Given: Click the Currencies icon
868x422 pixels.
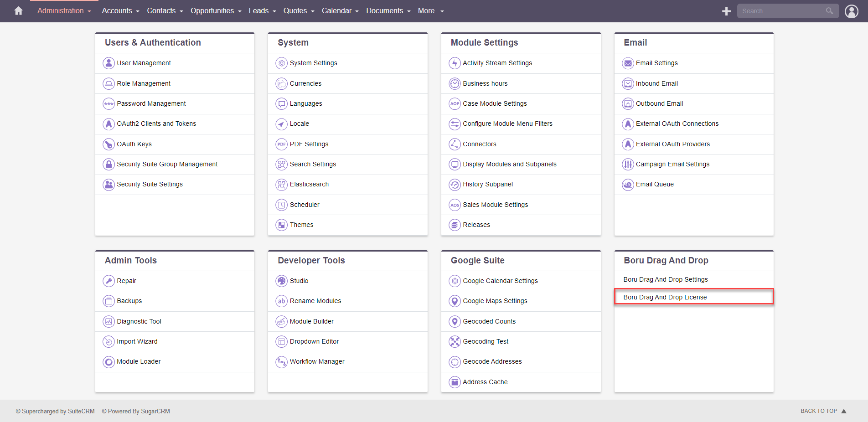Looking at the screenshot, I should tap(282, 83).
